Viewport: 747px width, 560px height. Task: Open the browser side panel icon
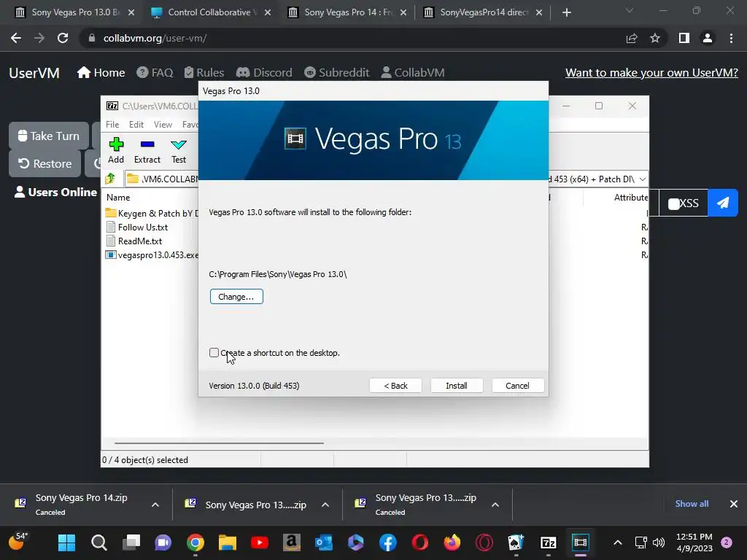684,38
